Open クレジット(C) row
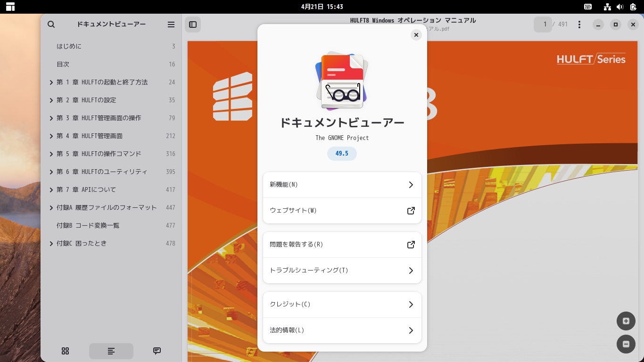 click(x=342, y=304)
